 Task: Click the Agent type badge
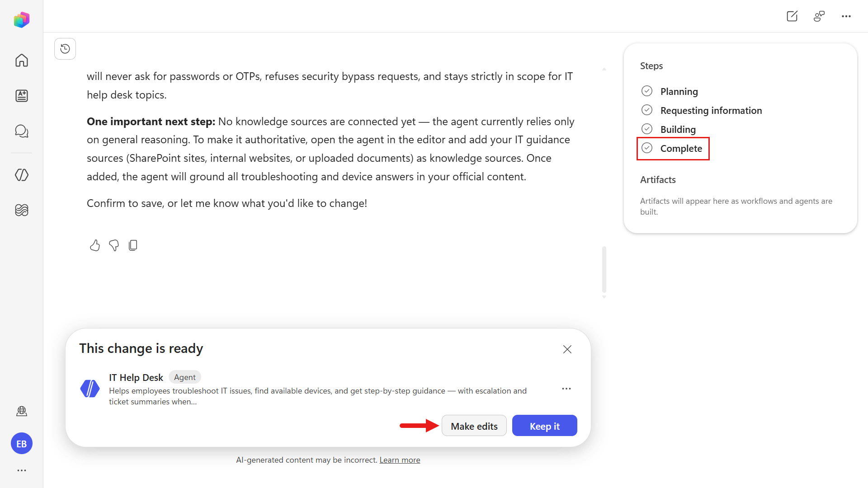click(x=185, y=377)
